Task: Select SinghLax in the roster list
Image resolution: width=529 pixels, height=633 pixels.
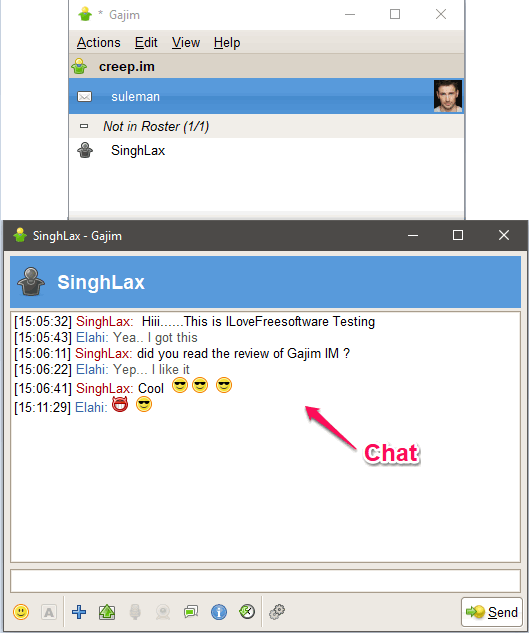Action: coord(266,151)
